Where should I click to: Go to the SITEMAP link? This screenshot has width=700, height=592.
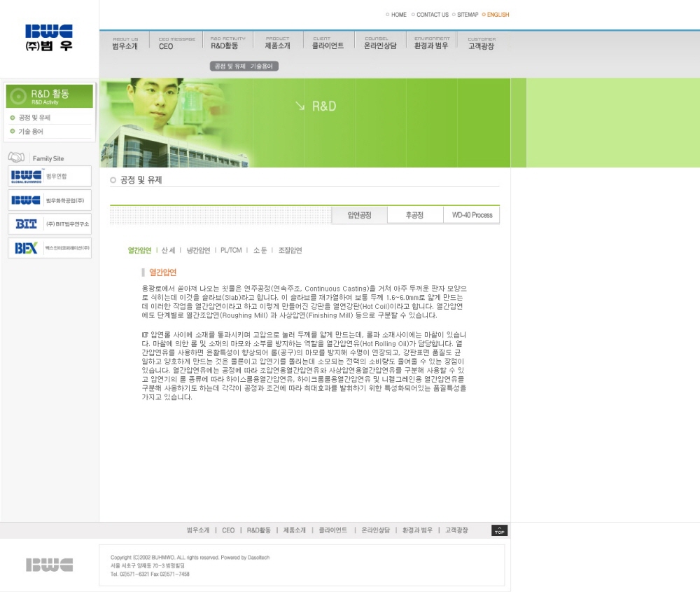coord(468,15)
